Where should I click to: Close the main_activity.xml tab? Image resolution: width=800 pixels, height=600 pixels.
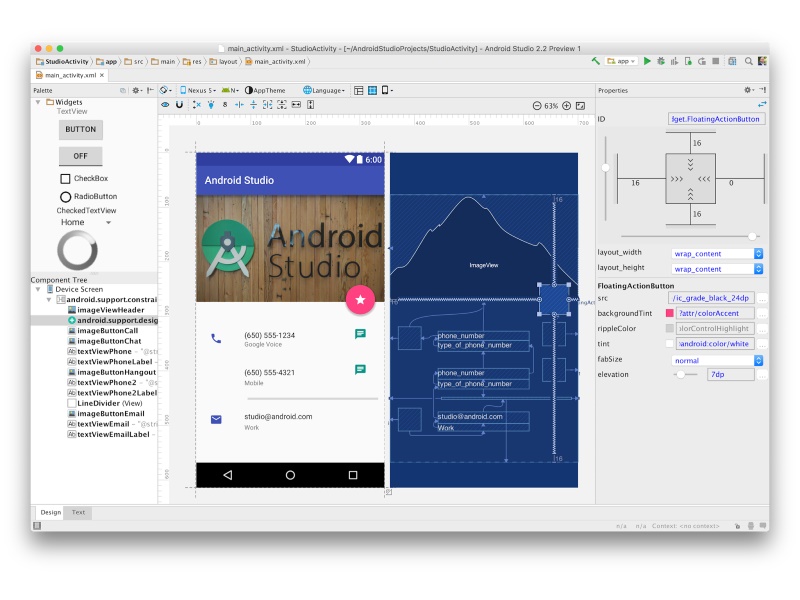coord(102,75)
